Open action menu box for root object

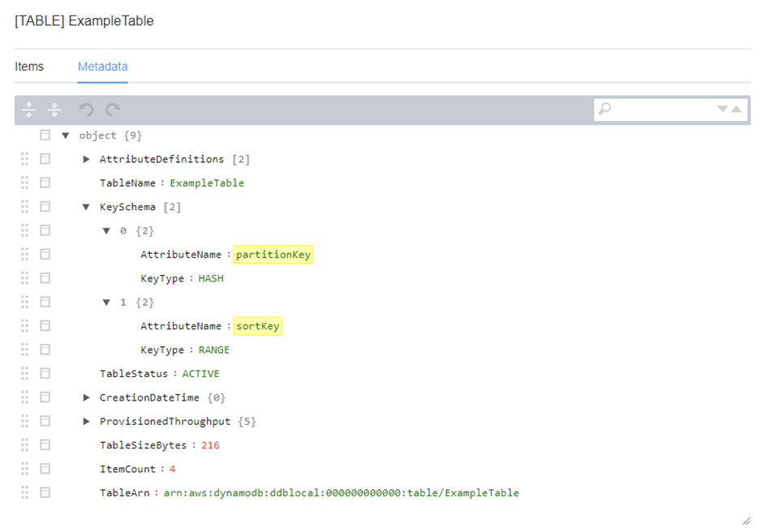pos(45,135)
